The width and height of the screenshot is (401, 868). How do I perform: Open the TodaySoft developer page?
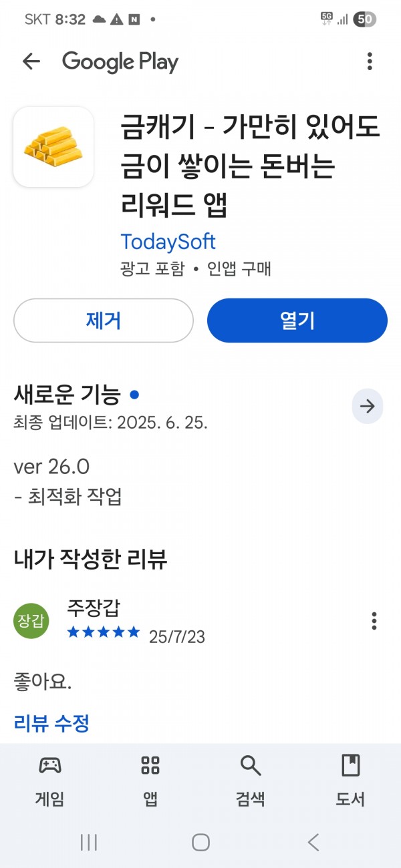pos(168,241)
